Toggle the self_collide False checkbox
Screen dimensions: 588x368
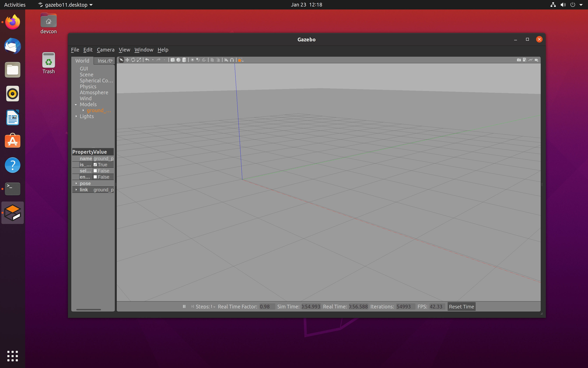(95, 171)
